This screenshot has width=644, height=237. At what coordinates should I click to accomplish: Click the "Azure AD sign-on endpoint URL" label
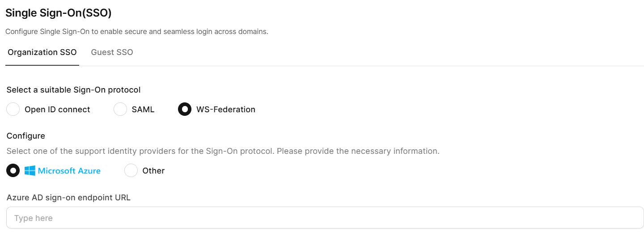[x=68, y=197]
